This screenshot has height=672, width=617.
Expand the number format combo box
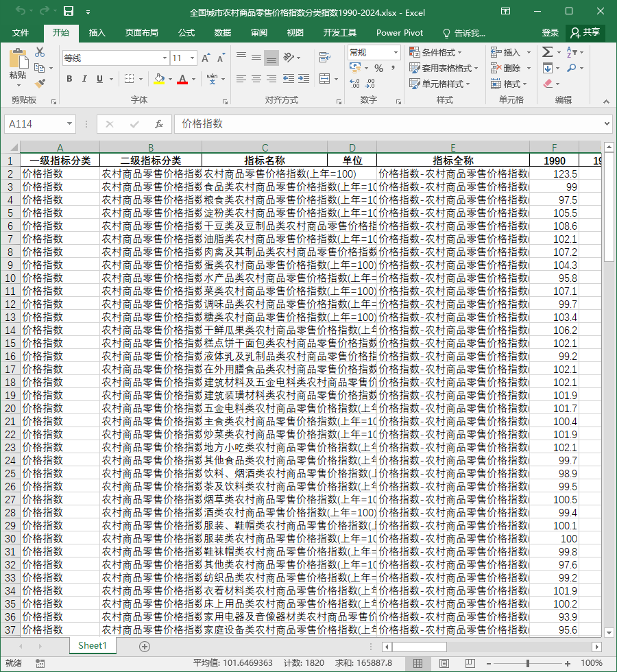pyautogui.click(x=396, y=52)
